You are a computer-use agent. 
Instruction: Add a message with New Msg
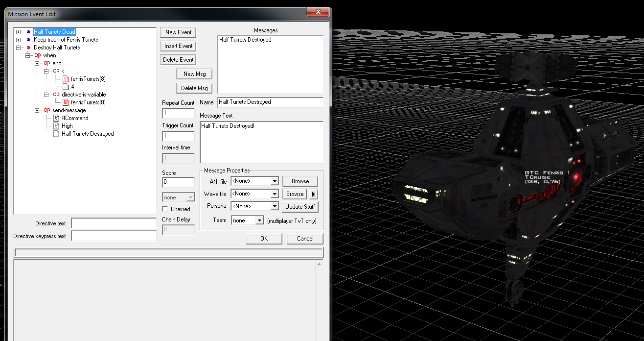[x=194, y=74]
